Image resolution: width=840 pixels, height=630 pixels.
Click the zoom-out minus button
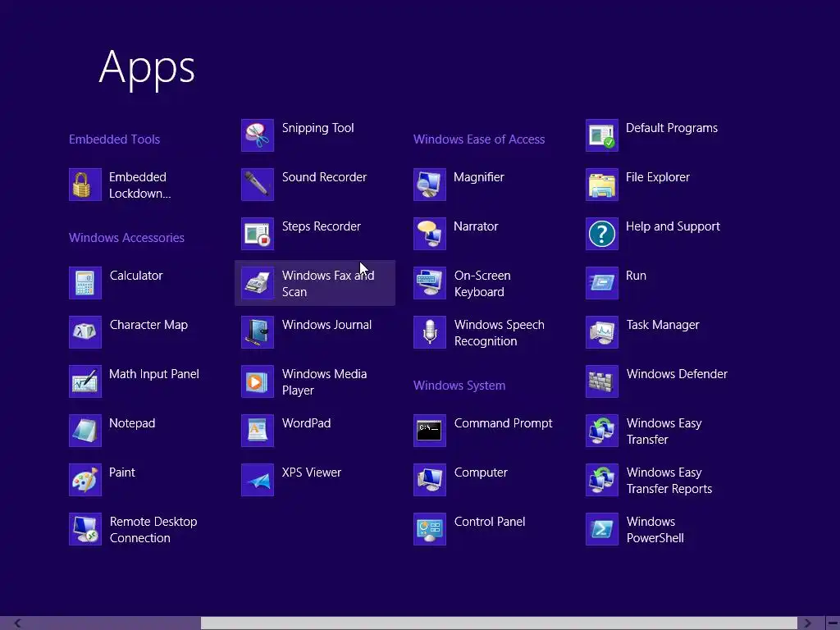[833, 623]
